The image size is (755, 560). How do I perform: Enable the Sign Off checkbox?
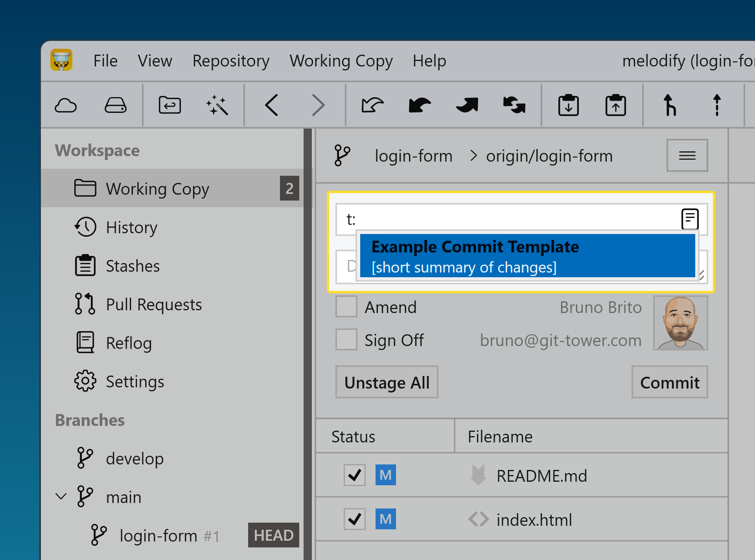(x=346, y=340)
